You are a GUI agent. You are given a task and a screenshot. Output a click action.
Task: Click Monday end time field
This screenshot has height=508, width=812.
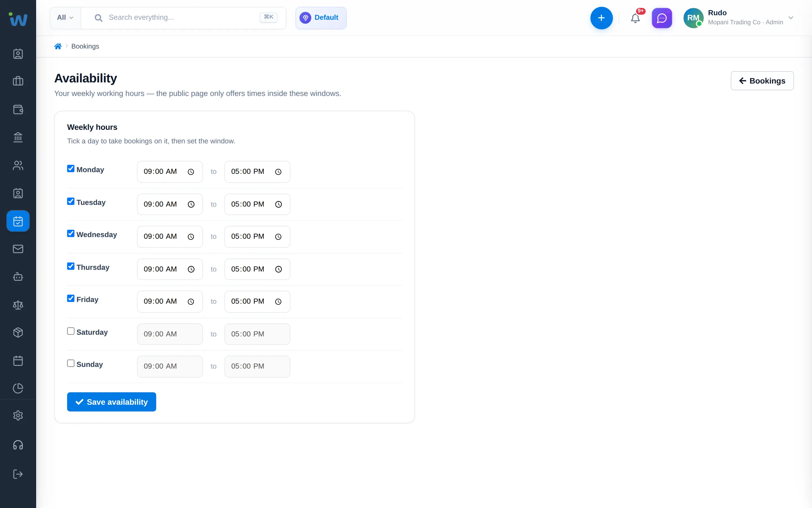[x=257, y=172]
